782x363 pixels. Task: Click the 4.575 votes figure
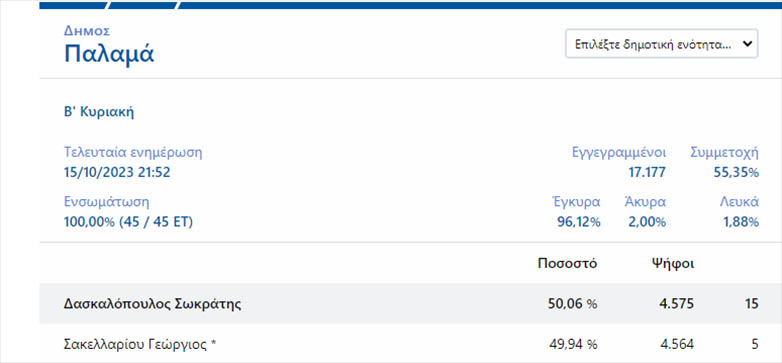click(675, 304)
